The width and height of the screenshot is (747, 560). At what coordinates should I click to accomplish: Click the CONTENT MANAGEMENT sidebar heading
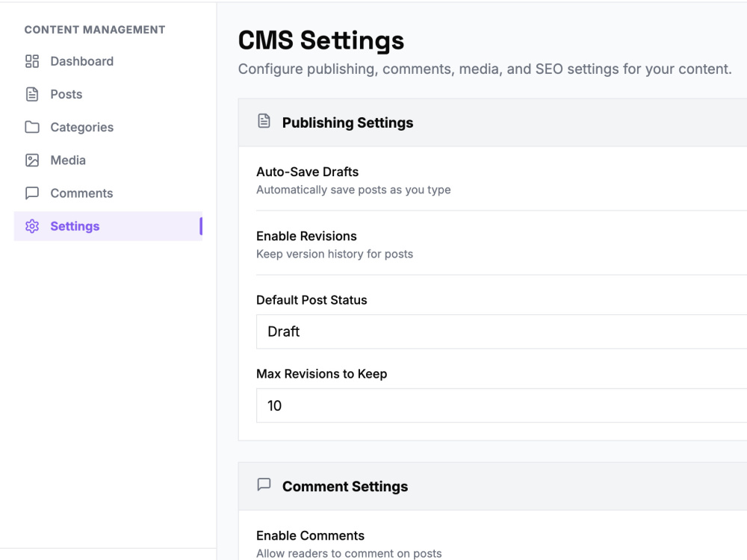(95, 30)
